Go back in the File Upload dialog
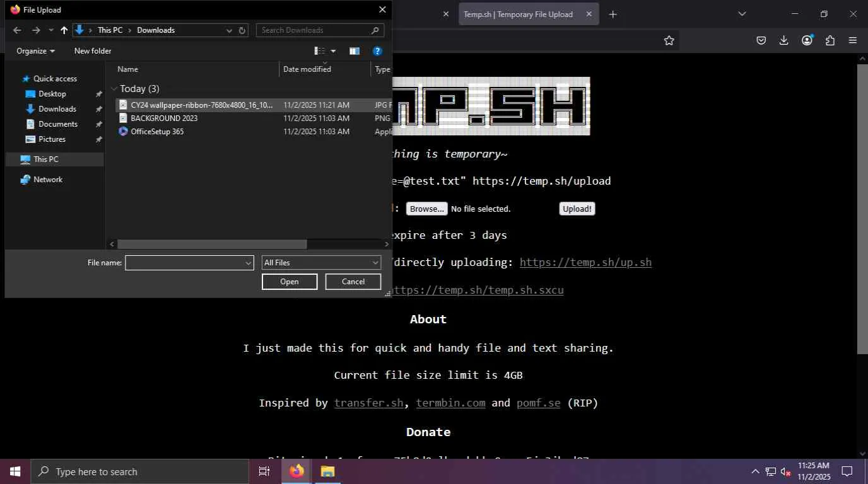The image size is (868, 484). tap(17, 30)
